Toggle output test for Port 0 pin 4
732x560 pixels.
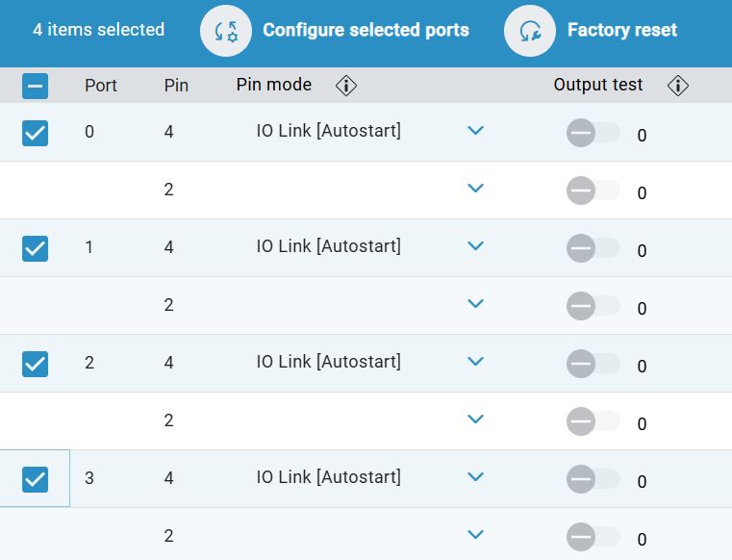[592, 134]
